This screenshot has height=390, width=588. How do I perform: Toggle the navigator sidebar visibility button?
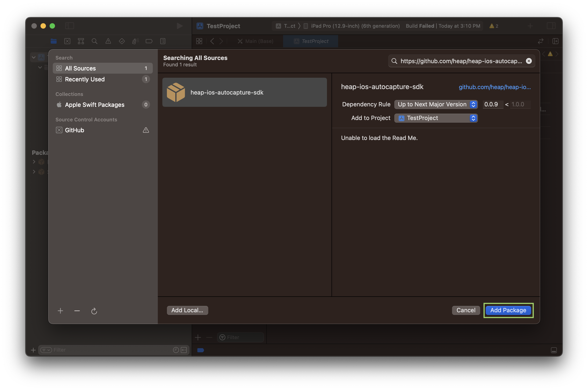tap(69, 26)
